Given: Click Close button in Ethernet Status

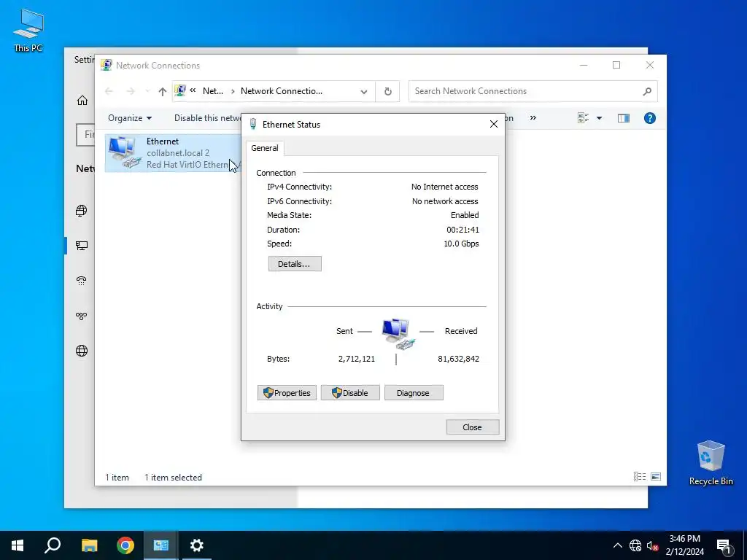Looking at the screenshot, I should pos(472,427).
